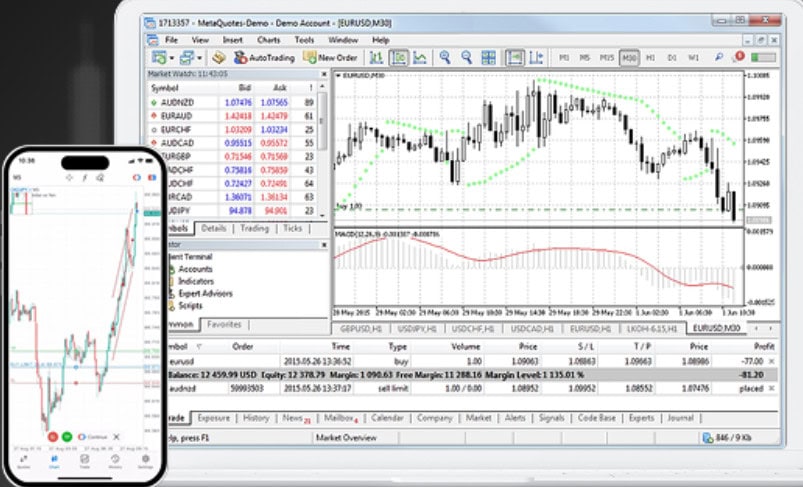Select the candlestick chart icon
This screenshot has width=803, height=487.
(398, 58)
